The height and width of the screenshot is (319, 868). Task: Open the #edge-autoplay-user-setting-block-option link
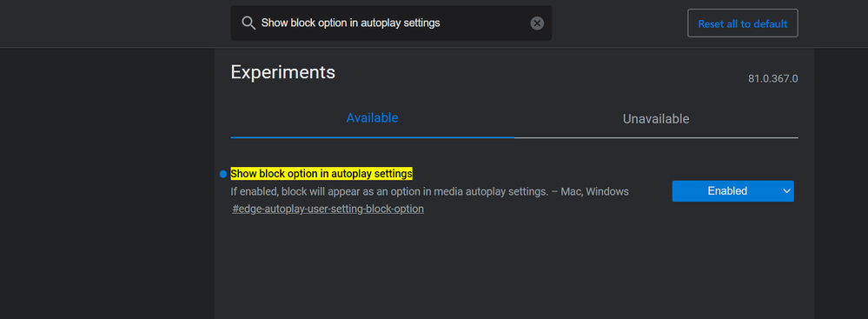328,209
